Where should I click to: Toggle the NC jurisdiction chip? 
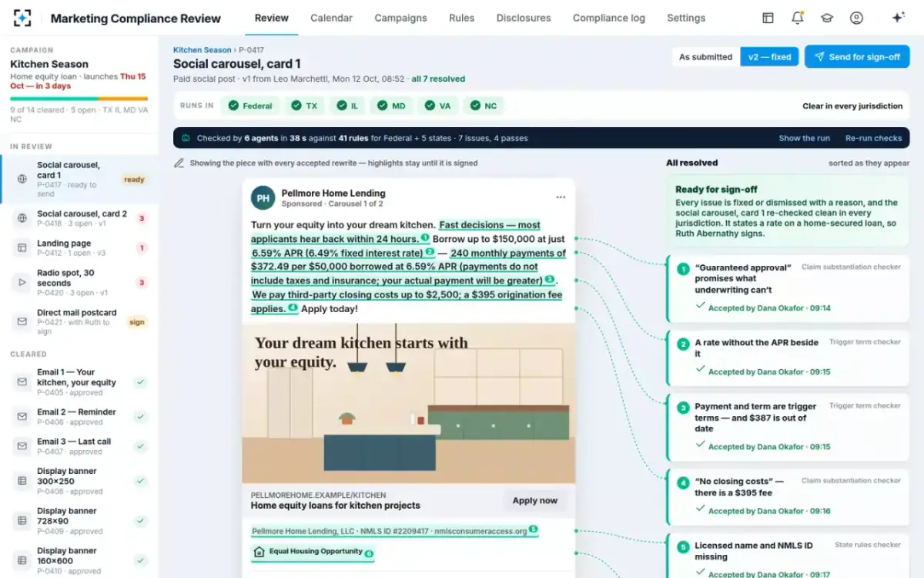[x=484, y=106]
